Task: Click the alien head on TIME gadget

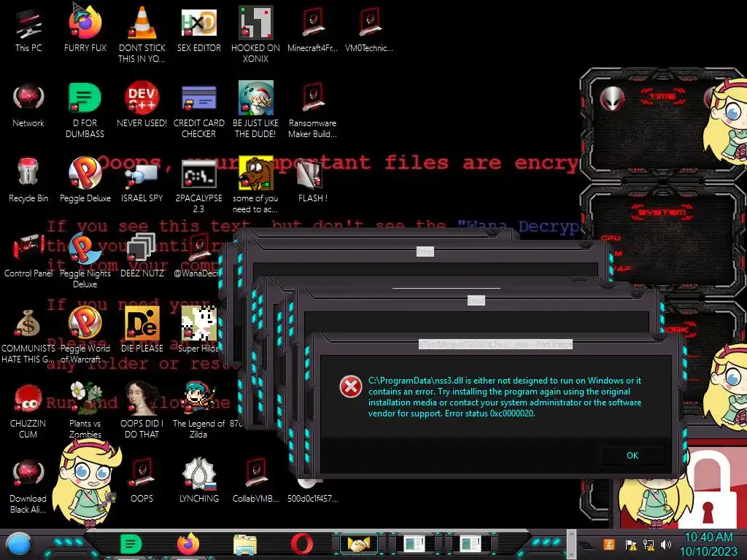Action: (612, 98)
